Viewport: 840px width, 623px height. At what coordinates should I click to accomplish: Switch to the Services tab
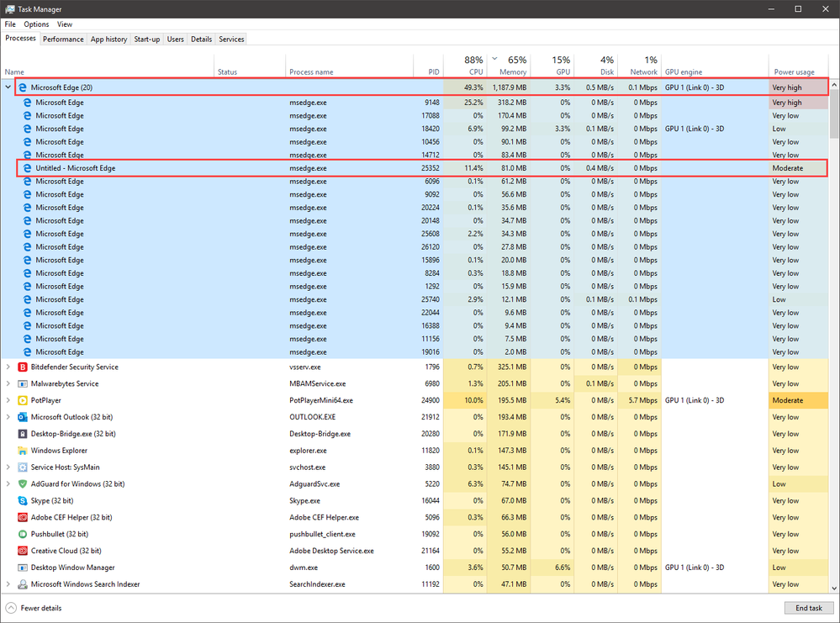pos(231,40)
